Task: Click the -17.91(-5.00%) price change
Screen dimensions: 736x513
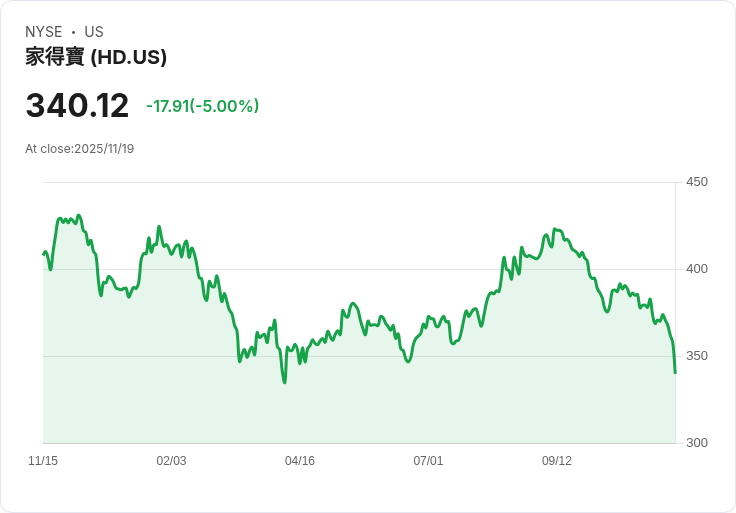Action: [202, 106]
